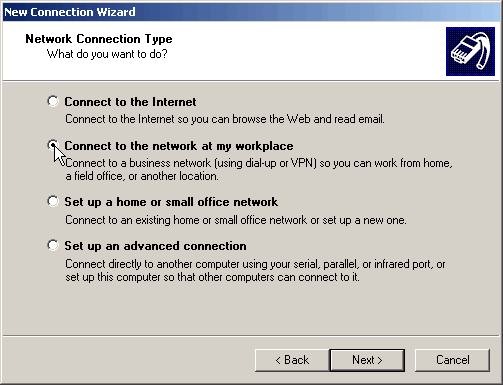Click description about browsing Web and reading email
This screenshot has width=503, height=385.
coord(225,119)
